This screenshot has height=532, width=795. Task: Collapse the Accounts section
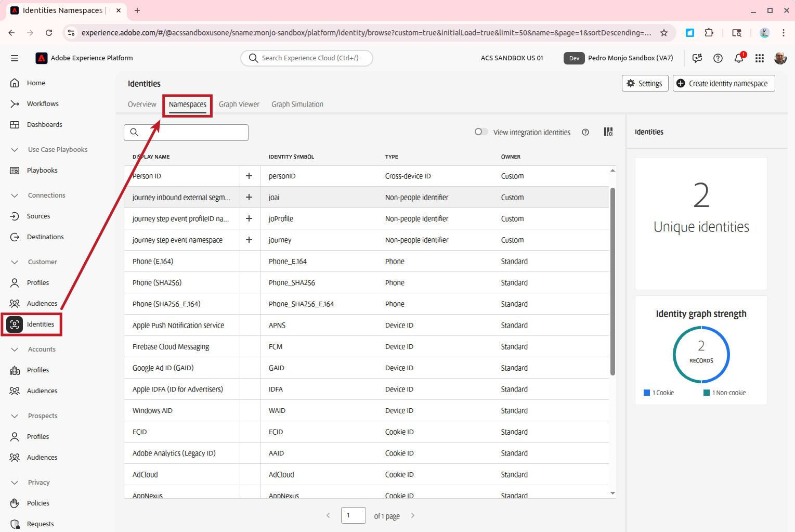[15, 349]
